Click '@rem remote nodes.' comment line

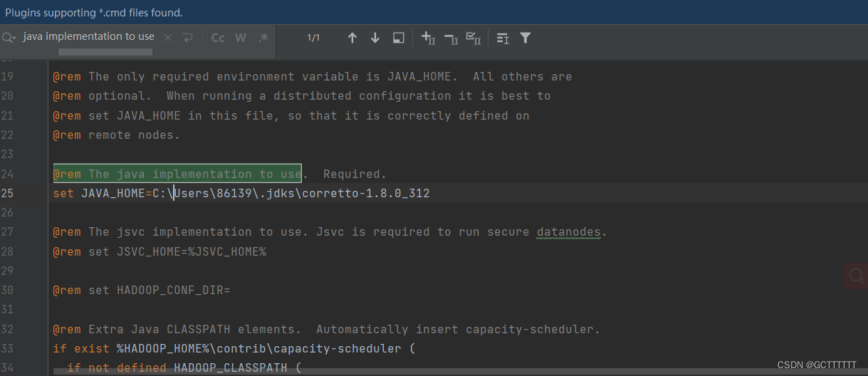[117, 135]
